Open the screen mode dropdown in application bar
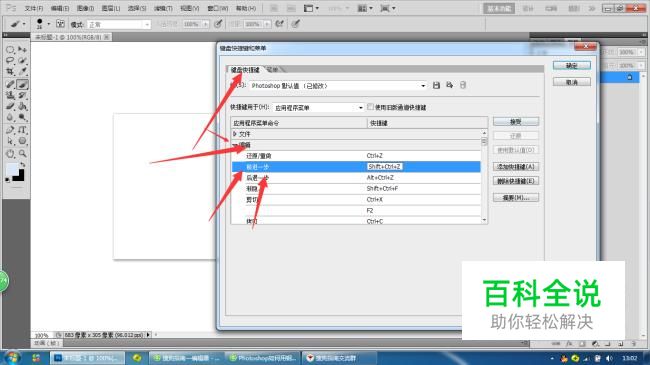Screen dimensions: 650x365 click(x=388, y=8)
